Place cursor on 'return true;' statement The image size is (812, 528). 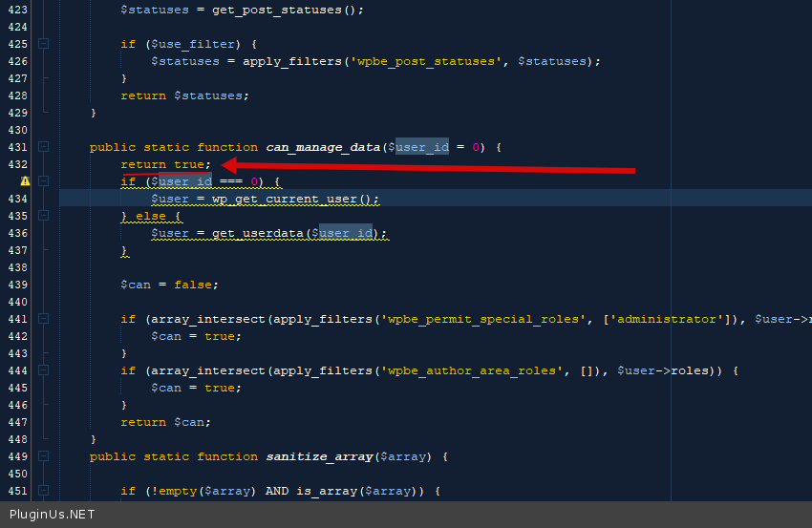pyautogui.click(x=165, y=164)
